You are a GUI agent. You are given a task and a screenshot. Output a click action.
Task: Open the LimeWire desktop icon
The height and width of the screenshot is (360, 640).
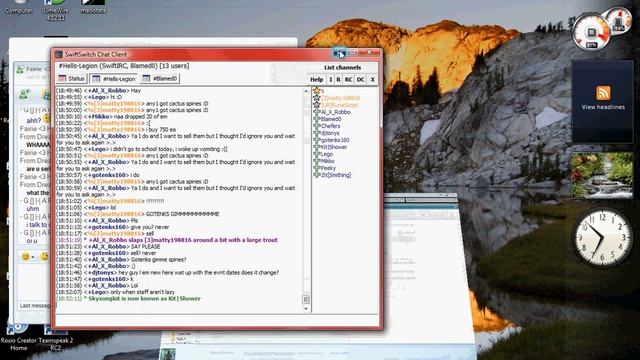click(56, 10)
